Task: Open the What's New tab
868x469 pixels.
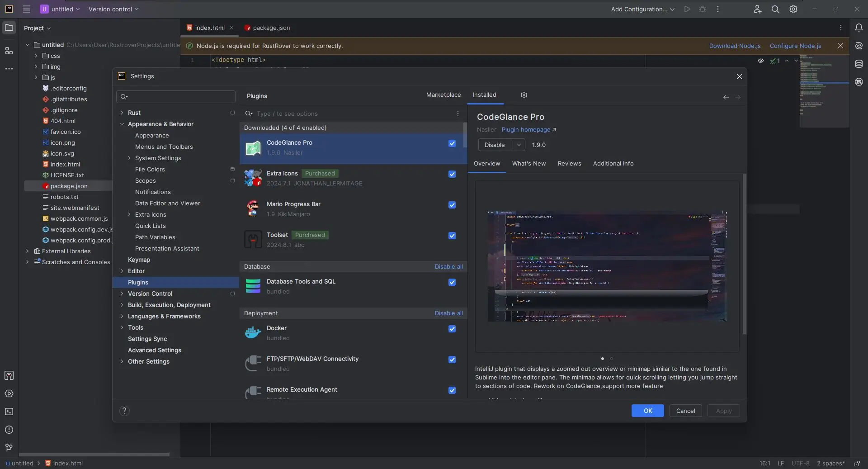Action: (528, 164)
